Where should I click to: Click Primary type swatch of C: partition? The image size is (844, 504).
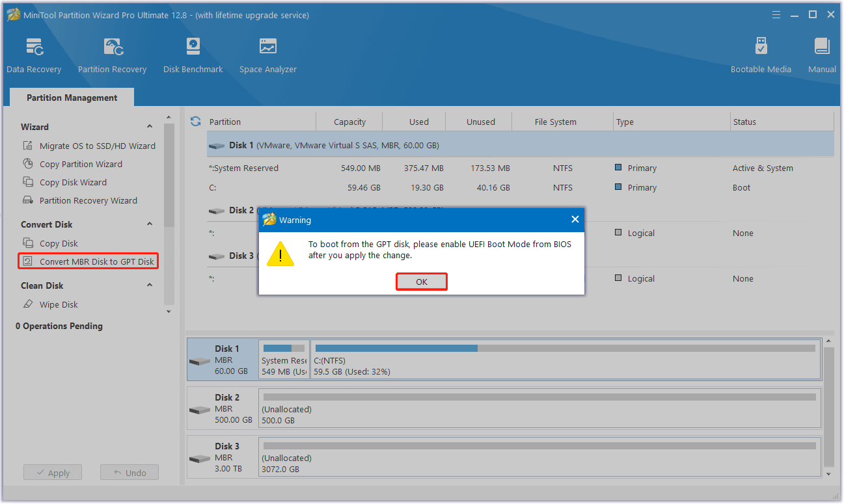tap(618, 187)
